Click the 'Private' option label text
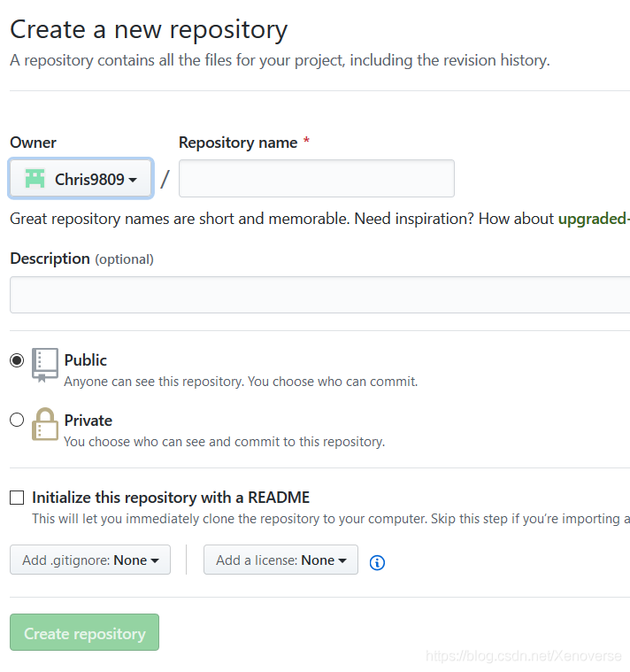The width and height of the screenshot is (630, 672). coord(88,421)
